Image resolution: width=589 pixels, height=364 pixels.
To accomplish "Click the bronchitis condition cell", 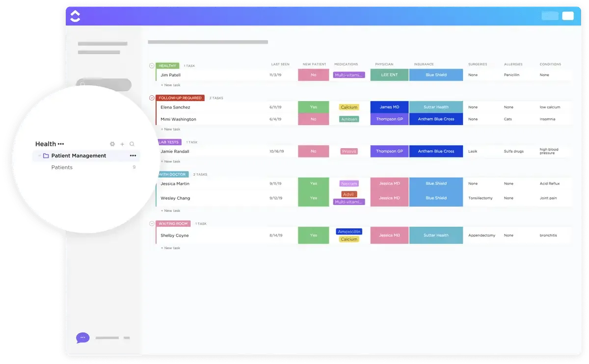I will coord(548,235).
